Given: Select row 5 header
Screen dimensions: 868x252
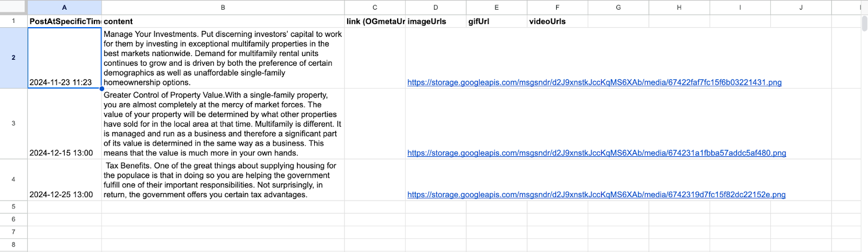Looking at the screenshot, I should [x=14, y=207].
